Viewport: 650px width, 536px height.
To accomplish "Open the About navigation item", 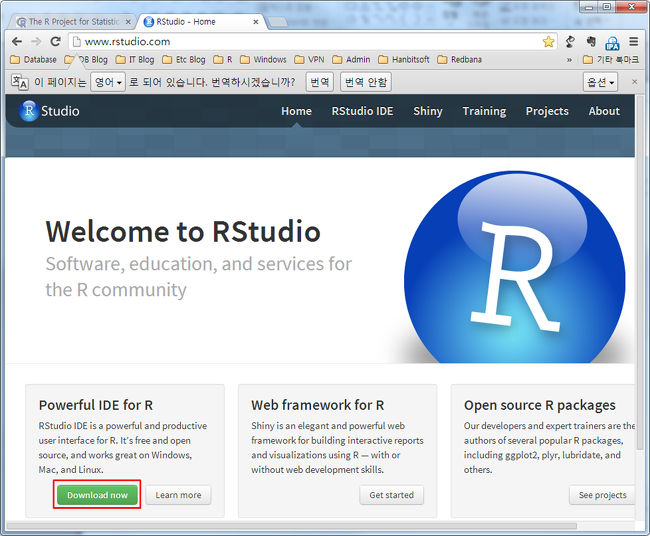I will point(604,111).
